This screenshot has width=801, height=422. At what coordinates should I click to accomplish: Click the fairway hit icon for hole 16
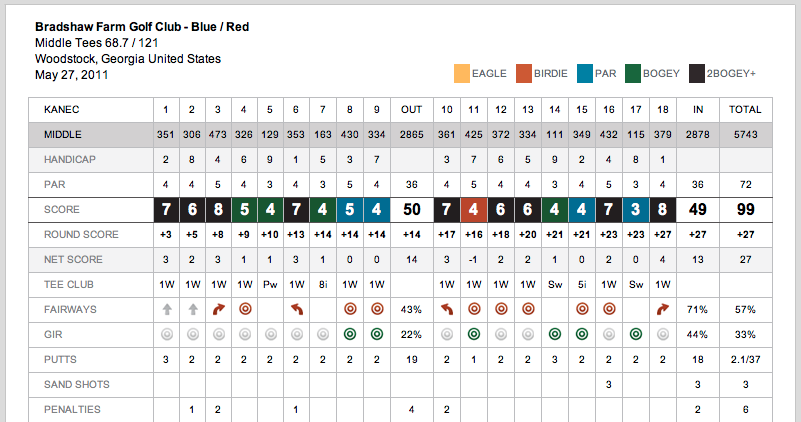coord(609,309)
